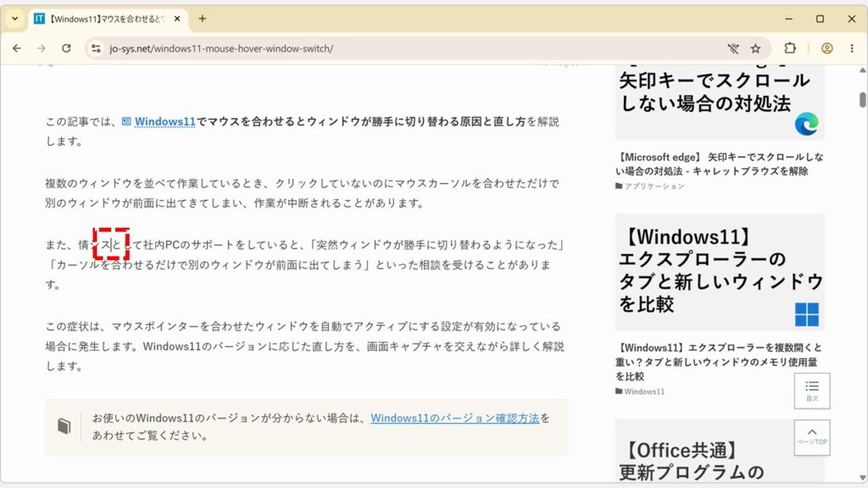Open the エクスプローラーを複数開くと重い article title
Screen dimensions: 868x488
point(719,362)
